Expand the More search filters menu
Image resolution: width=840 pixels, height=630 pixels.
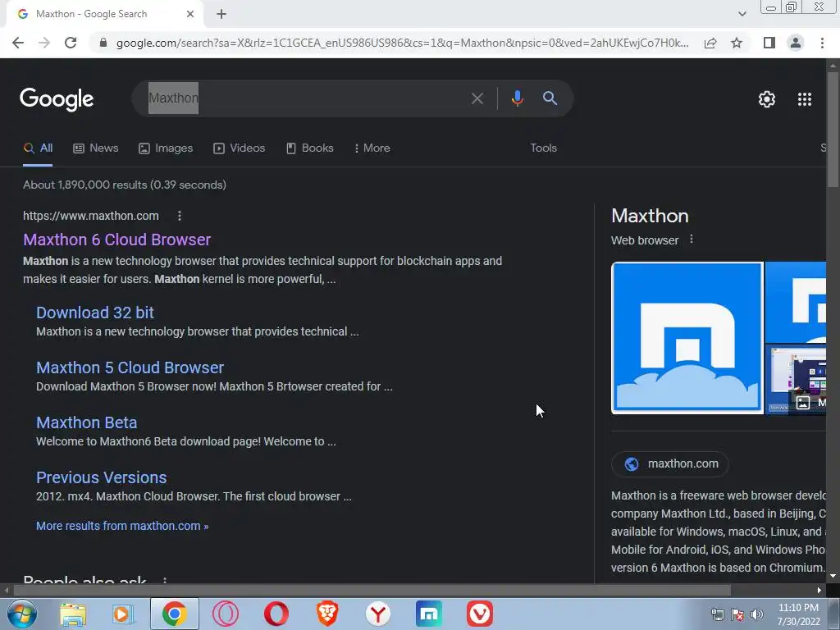point(372,148)
